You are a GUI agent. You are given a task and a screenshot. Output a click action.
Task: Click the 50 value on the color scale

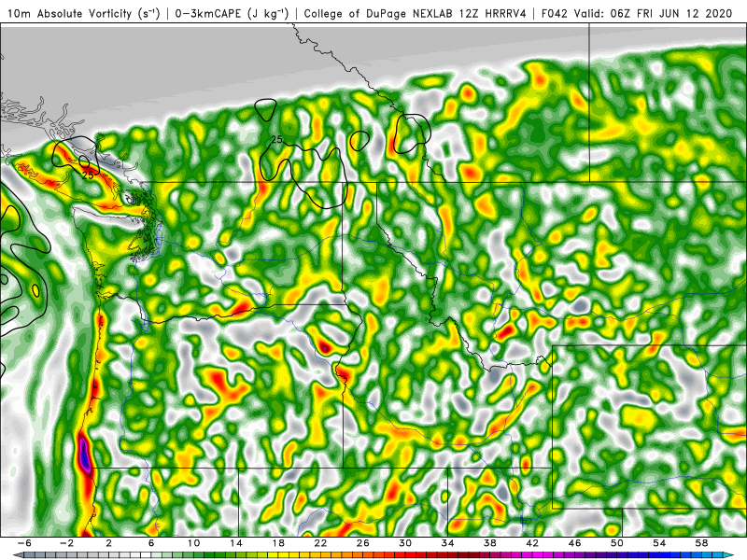[x=617, y=543]
